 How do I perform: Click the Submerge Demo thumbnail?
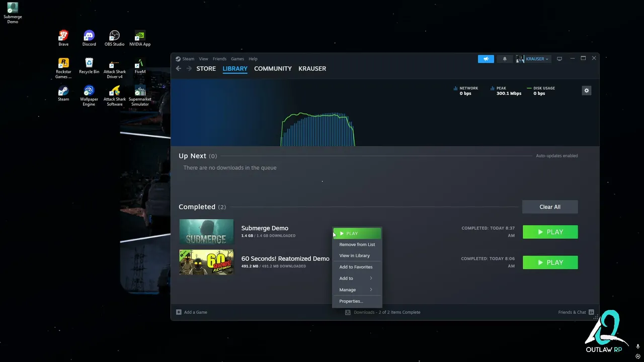pos(206,232)
